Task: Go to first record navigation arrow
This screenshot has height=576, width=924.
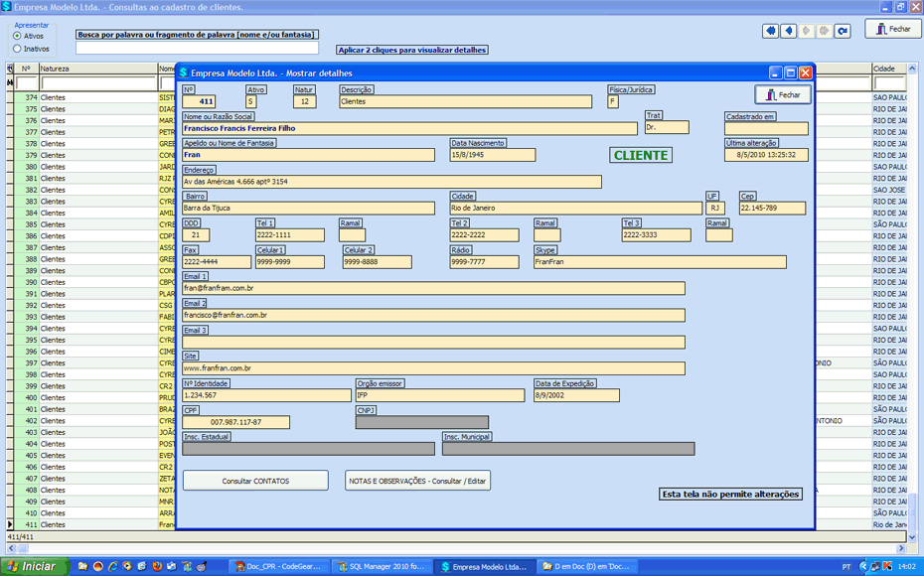Action: tap(770, 31)
